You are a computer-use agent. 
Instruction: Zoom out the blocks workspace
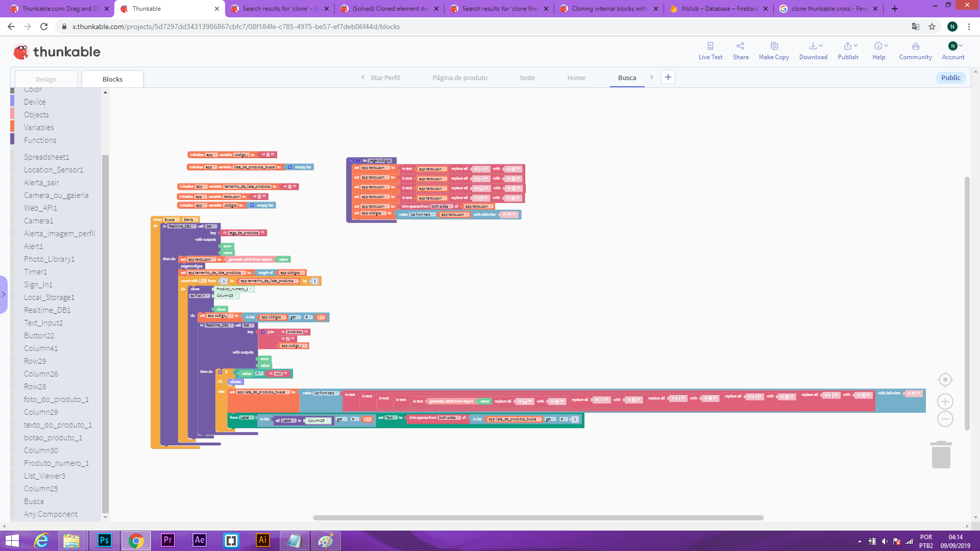coord(945,419)
